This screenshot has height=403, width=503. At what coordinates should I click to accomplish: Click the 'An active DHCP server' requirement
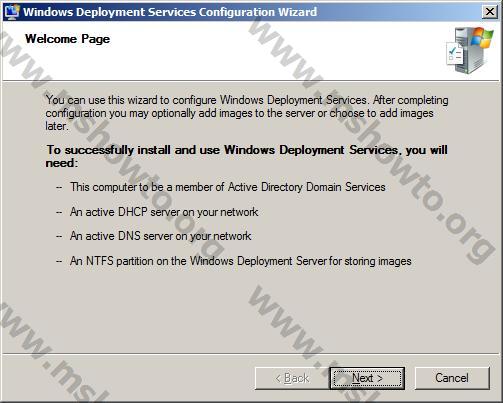[164, 212]
